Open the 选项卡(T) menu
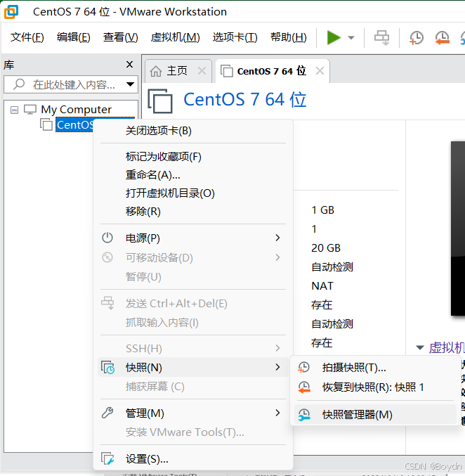Screen dimensions: 465x476 (235, 37)
